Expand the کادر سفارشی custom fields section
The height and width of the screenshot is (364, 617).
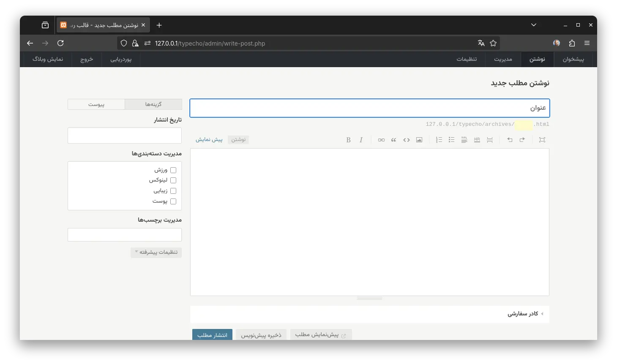[523, 314]
